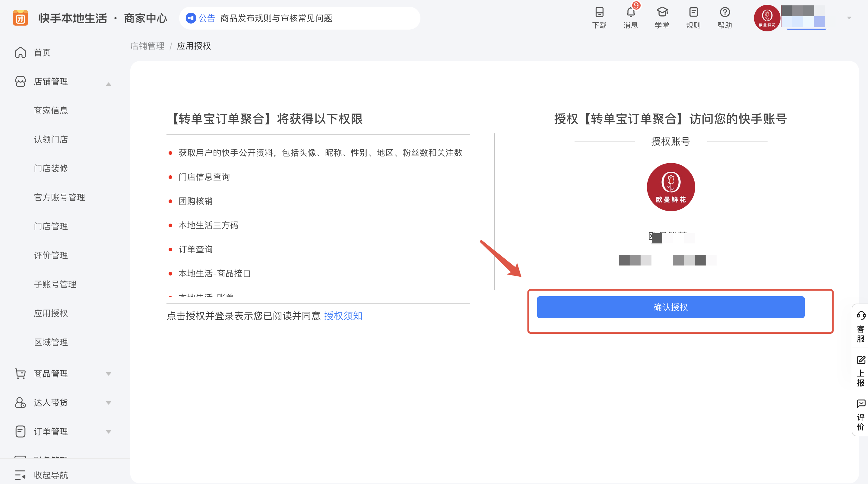Open 门店装修 in the sidebar
This screenshot has height=484, width=868.
coord(51,168)
